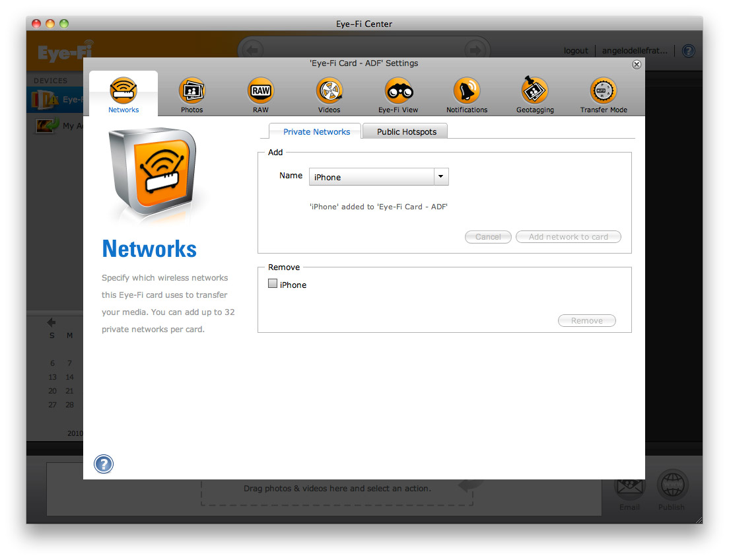729x560 pixels.
Task: Open the Networks settings section
Action: (x=123, y=95)
